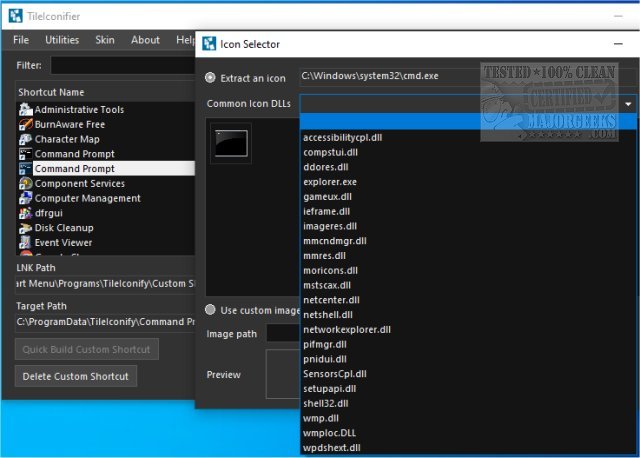
Task: Pick pnidui.dll in the dropdown list
Action: click(469, 359)
